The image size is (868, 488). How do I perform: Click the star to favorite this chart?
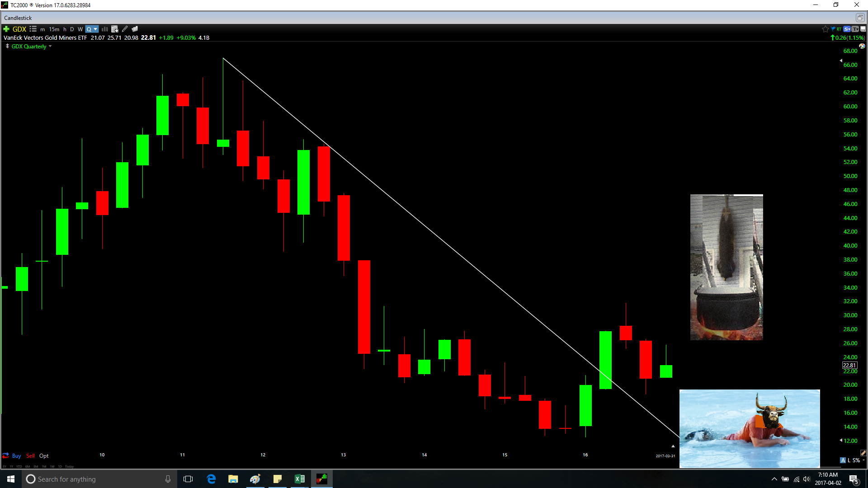click(x=826, y=28)
